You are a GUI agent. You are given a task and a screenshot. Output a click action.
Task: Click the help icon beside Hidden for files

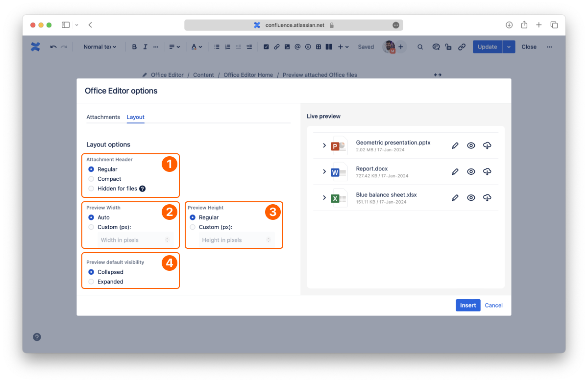point(142,189)
